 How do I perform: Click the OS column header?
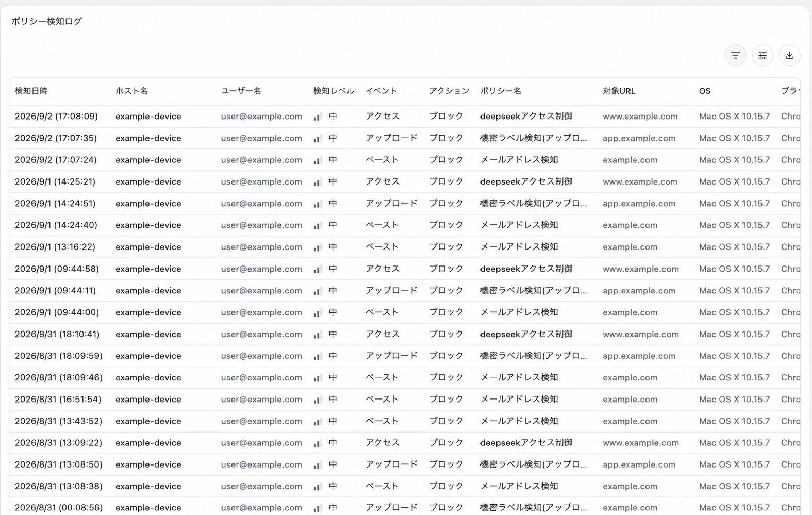705,91
